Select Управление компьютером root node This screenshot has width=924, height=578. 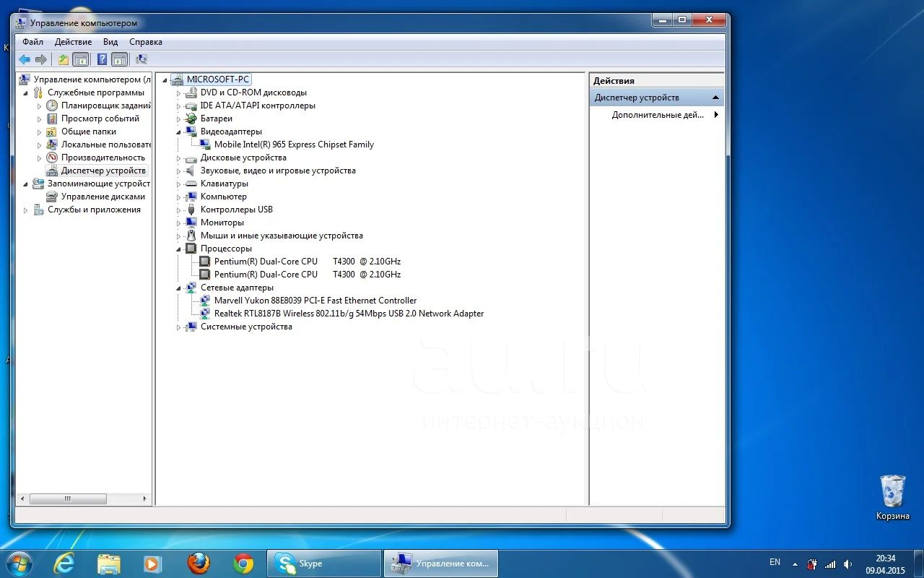click(x=92, y=79)
